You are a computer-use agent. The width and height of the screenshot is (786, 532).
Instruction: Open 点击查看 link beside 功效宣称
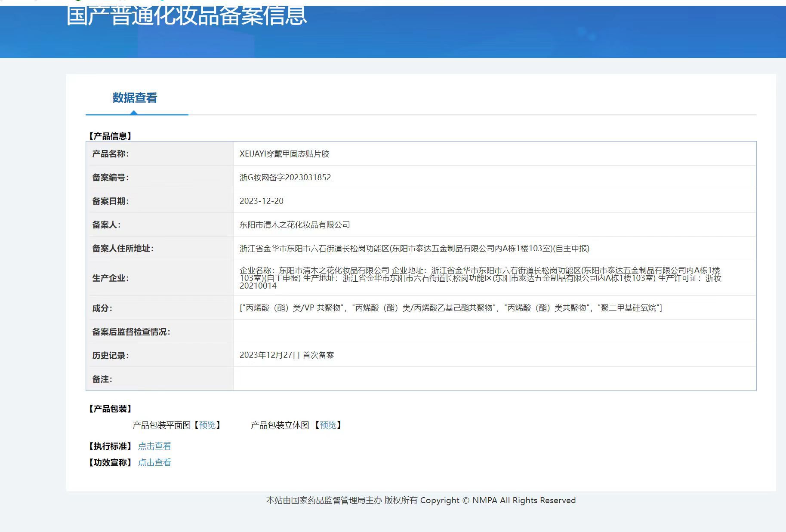tap(154, 462)
